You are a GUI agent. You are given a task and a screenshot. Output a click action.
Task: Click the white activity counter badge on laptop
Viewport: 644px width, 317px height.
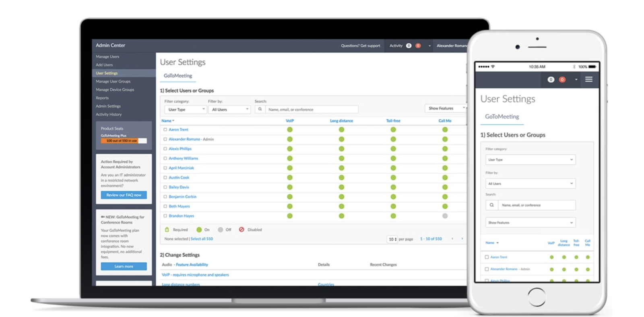[x=409, y=45]
